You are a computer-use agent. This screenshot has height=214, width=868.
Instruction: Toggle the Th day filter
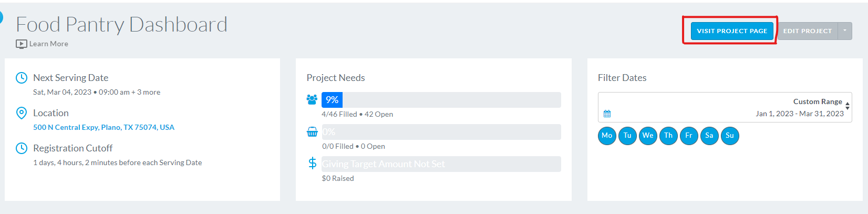pyautogui.click(x=668, y=136)
